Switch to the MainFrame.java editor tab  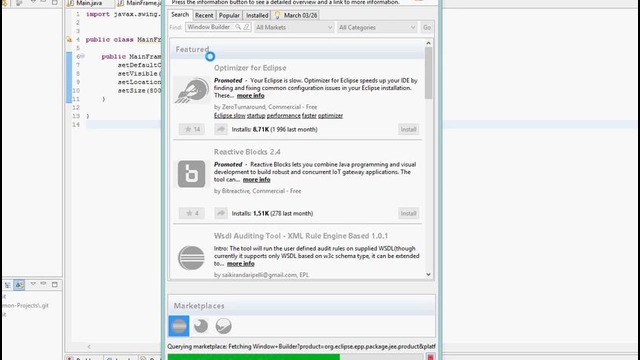tap(139, 3)
